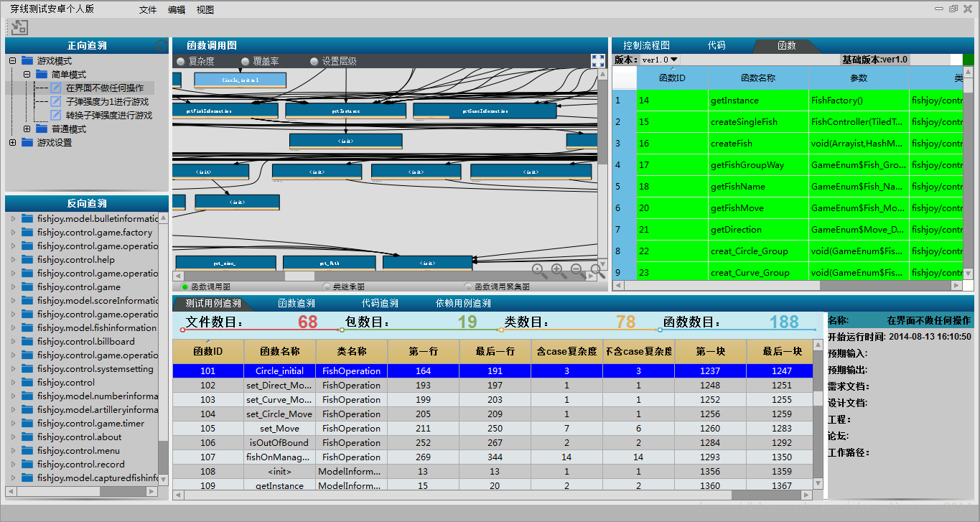This screenshot has width=980, height=522.
Task: Select the 设置层级 radio button
Action: pos(314,62)
